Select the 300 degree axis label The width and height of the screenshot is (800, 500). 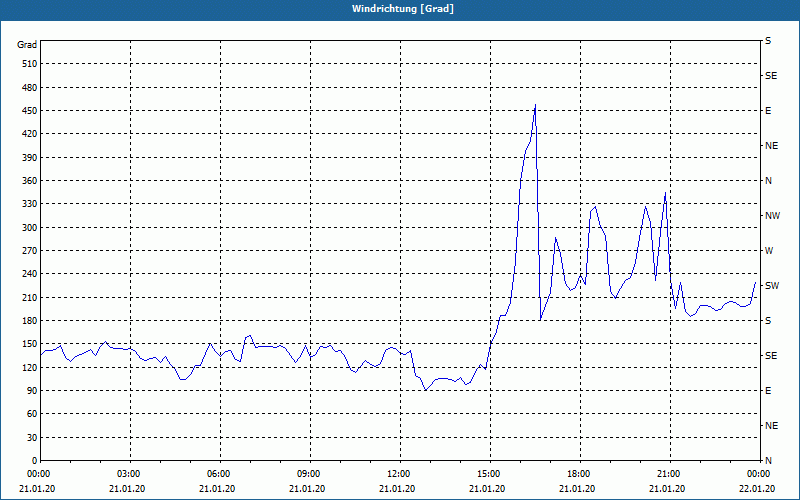(x=29, y=228)
